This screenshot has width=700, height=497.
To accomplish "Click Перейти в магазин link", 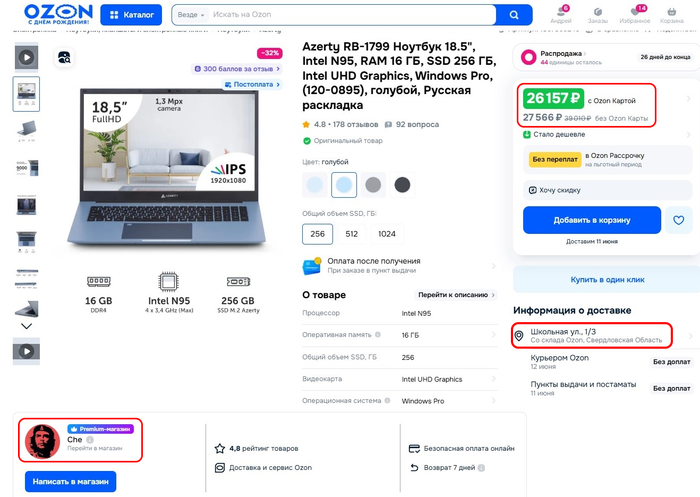I will (95, 448).
